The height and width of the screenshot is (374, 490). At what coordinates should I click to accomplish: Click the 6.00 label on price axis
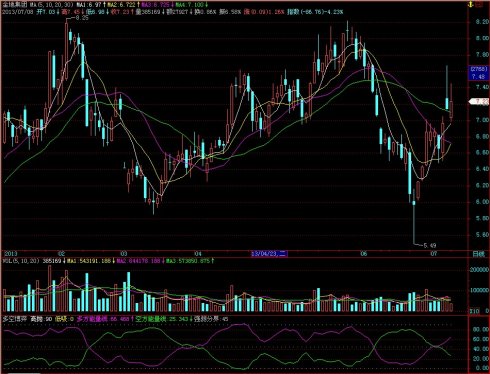pos(482,202)
